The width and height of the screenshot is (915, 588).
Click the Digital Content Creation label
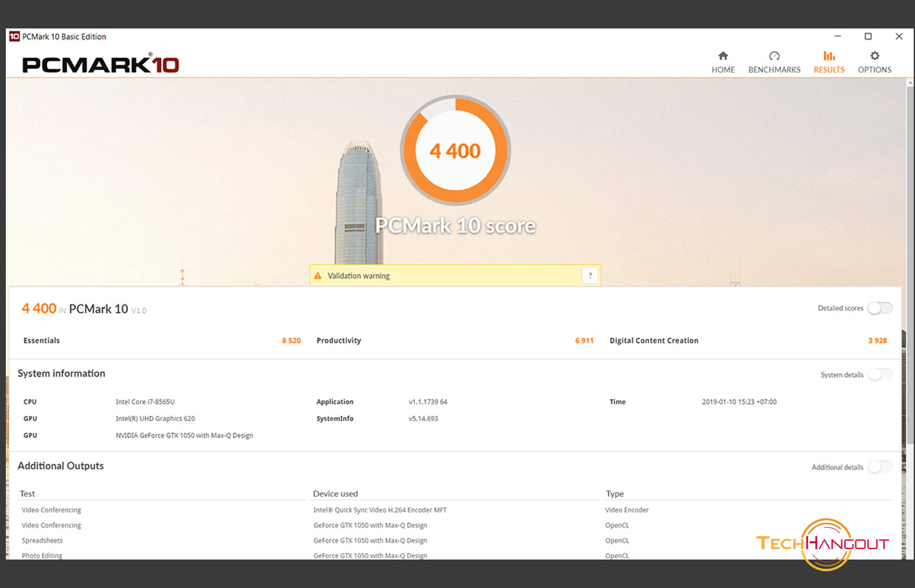coord(654,340)
